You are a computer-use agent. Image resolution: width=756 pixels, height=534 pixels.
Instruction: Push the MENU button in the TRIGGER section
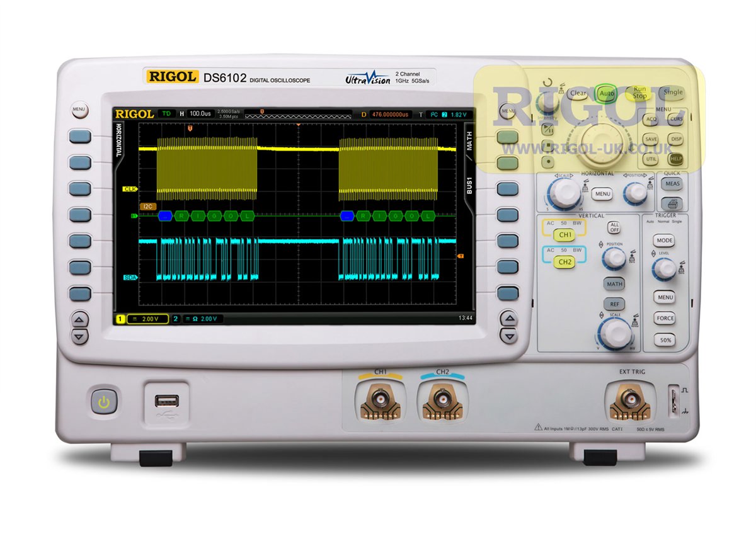pyautogui.click(x=664, y=297)
